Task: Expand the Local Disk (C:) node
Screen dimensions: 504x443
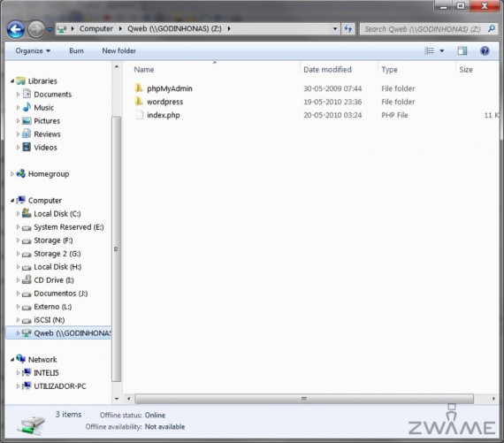Action: (18, 213)
